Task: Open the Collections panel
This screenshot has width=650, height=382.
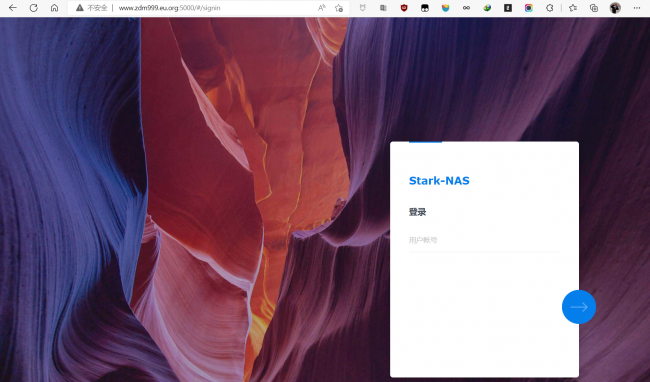Action: [x=594, y=8]
